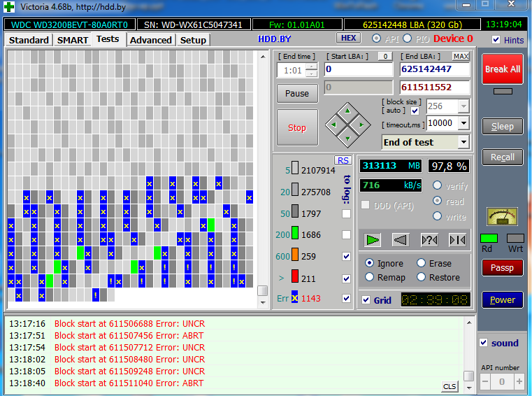Click the 0 reset Start LBA button

click(385, 57)
